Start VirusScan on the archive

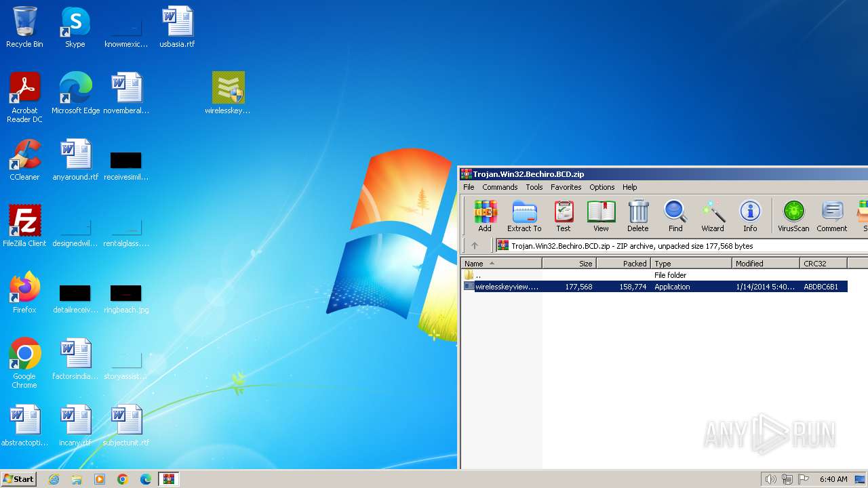click(x=793, y=216)
